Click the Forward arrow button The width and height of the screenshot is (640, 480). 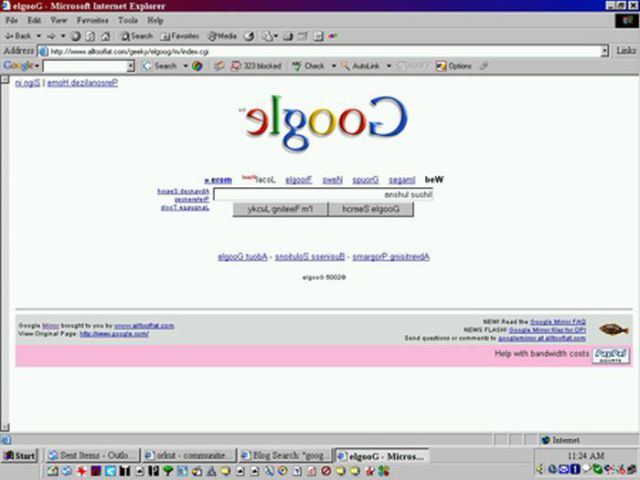(51, 36)
